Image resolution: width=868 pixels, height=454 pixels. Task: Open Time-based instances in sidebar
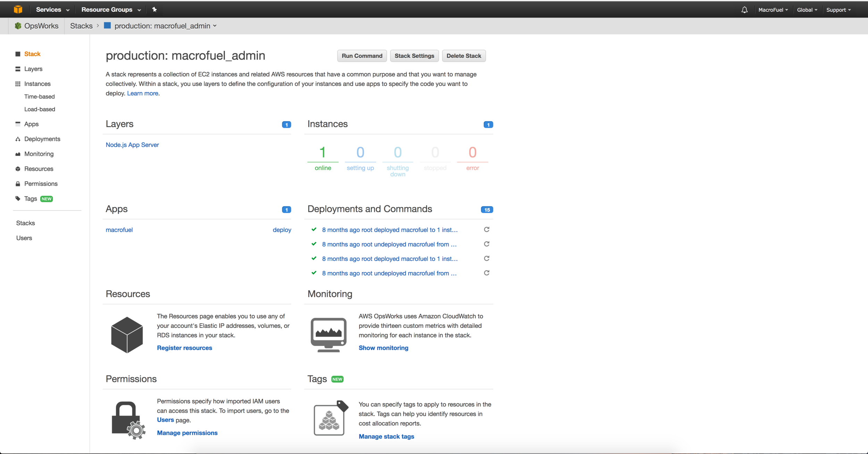[x=40, y=97]
